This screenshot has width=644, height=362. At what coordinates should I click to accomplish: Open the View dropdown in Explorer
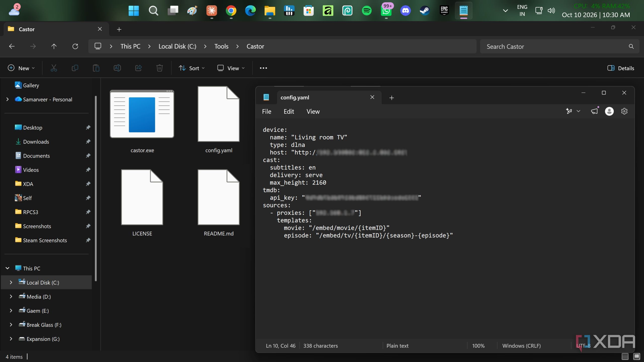tap(231, 68)
